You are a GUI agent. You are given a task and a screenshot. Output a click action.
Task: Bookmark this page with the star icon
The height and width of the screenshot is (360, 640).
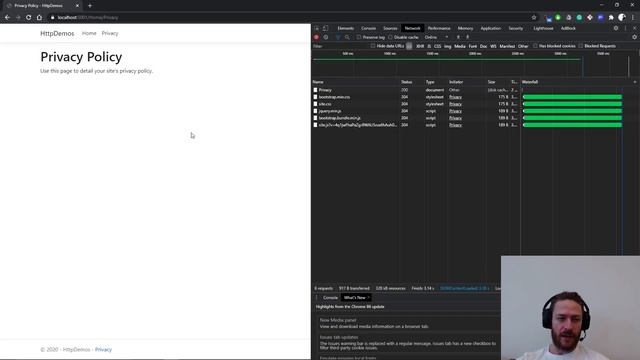click(534, 18)
